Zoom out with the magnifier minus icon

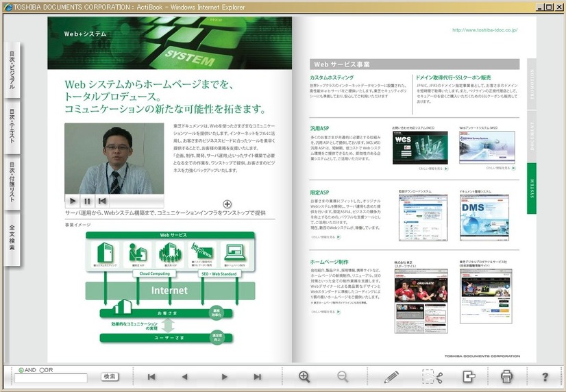tap(343, 376)
